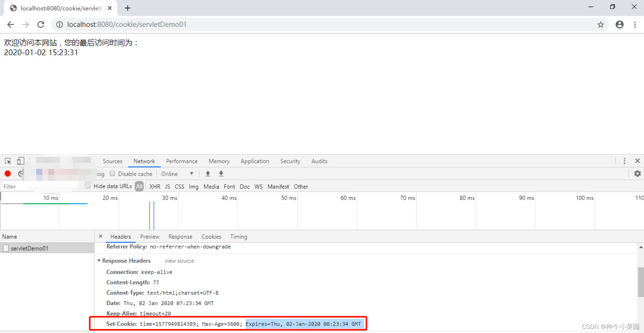
Task: Open the Cookies tab of the request
Action: tap(211, 237)
